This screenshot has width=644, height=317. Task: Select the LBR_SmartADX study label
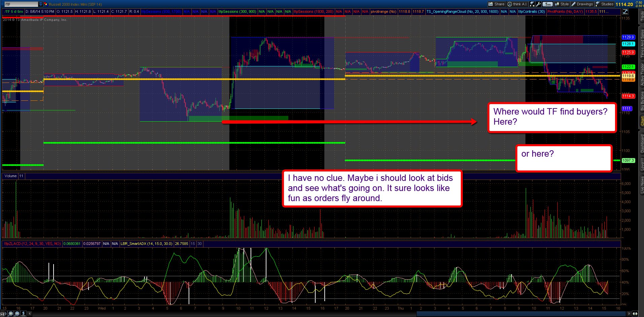147,244
